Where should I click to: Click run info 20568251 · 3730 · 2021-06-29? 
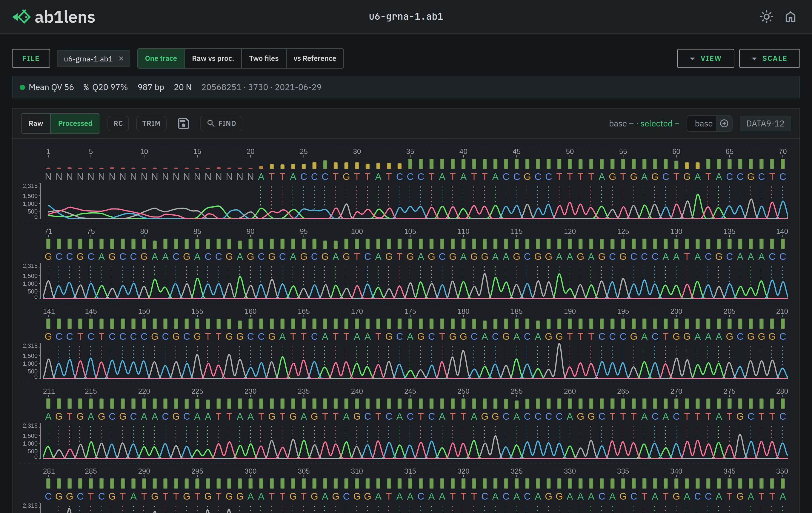261,87
